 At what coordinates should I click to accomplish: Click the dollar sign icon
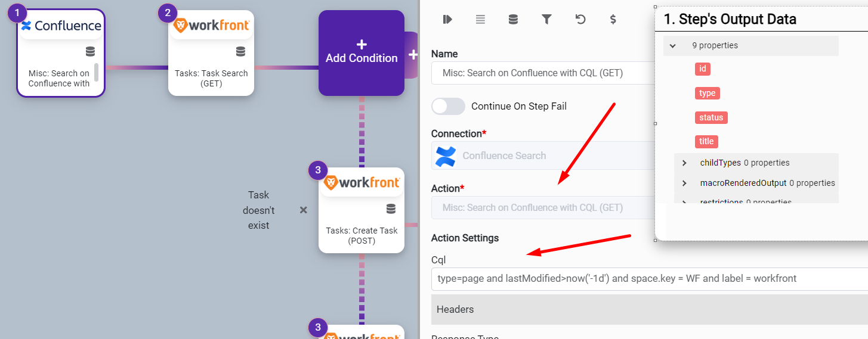(613, 20)
